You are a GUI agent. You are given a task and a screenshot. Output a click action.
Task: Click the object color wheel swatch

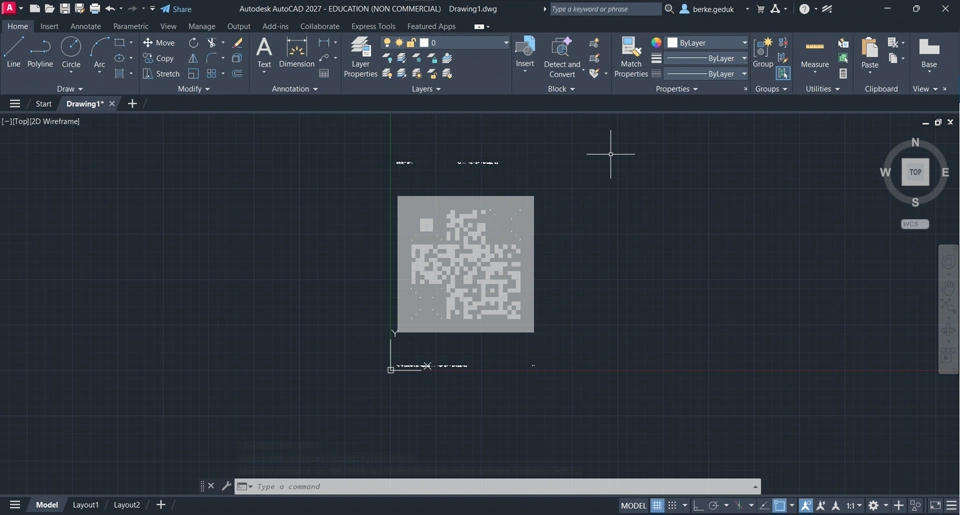656,43
